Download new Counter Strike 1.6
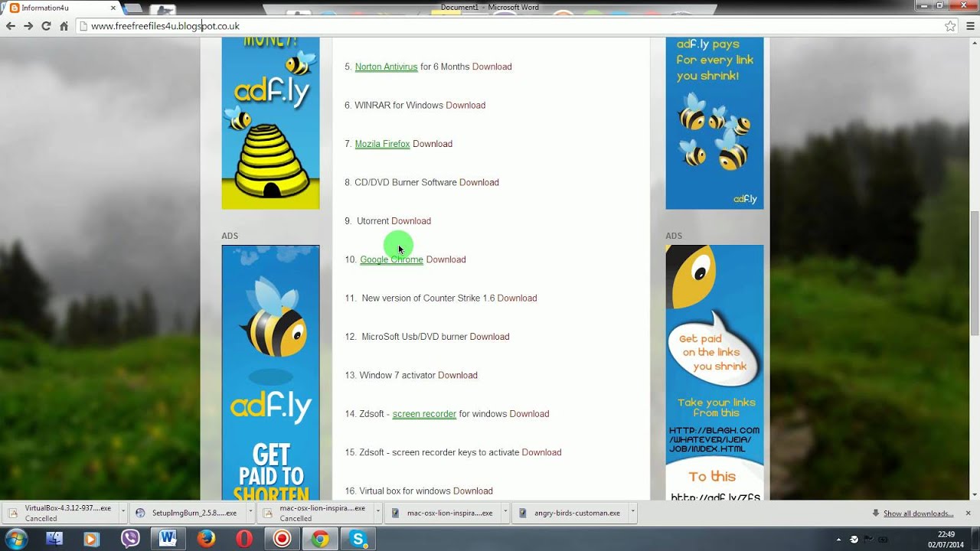Image resolution: width=980 pixels, height=551 pixels. pyautogui.click(x=517, y=298)
